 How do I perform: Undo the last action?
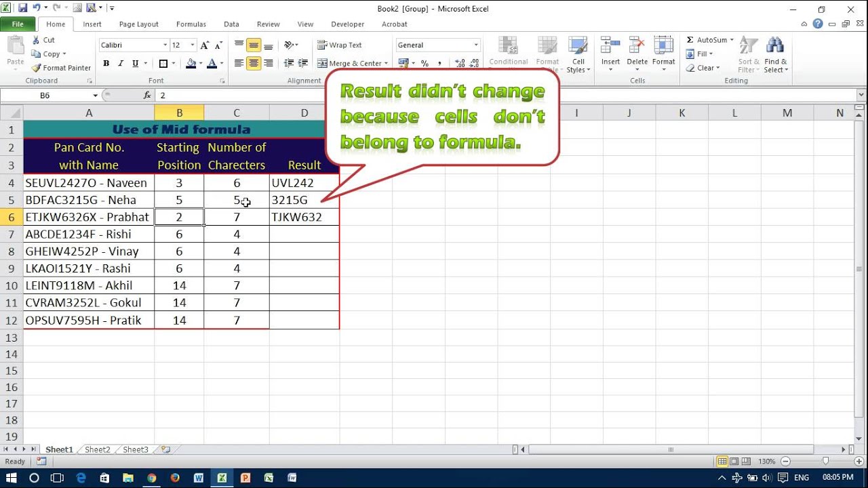[37, 8]
